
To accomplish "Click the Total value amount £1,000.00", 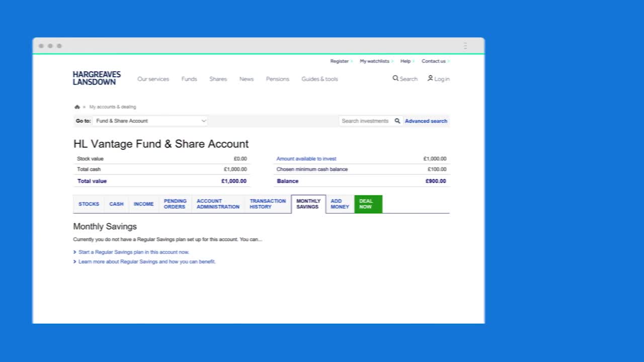I will (234, 181).
